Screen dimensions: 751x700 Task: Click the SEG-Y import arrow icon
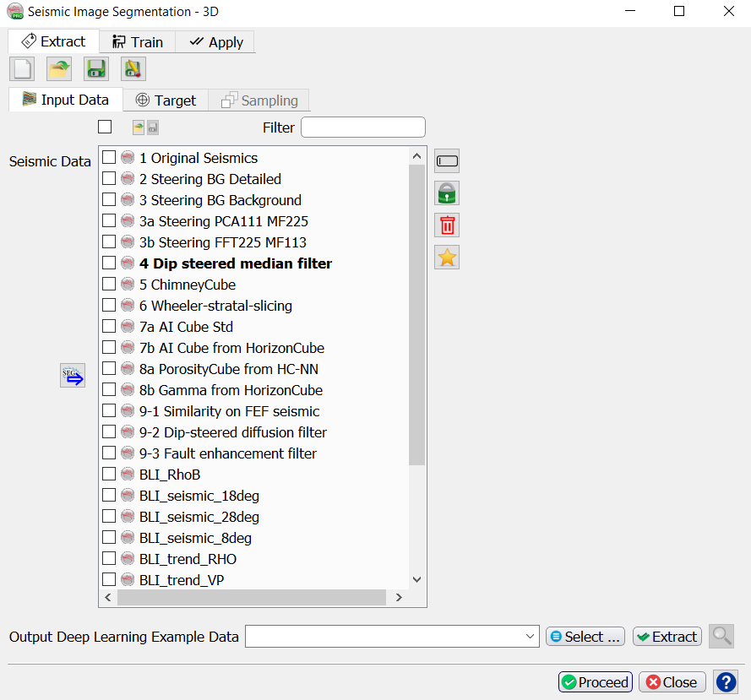73,375
